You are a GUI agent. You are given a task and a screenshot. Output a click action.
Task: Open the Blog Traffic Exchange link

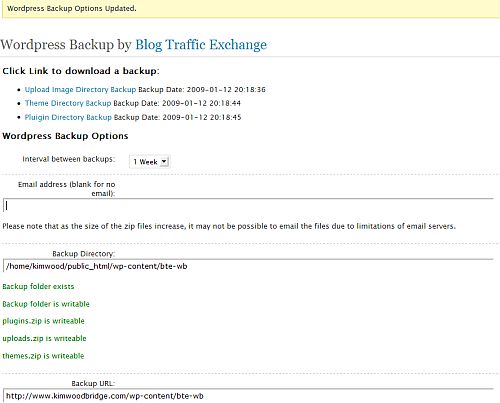[x=201, y=45]
